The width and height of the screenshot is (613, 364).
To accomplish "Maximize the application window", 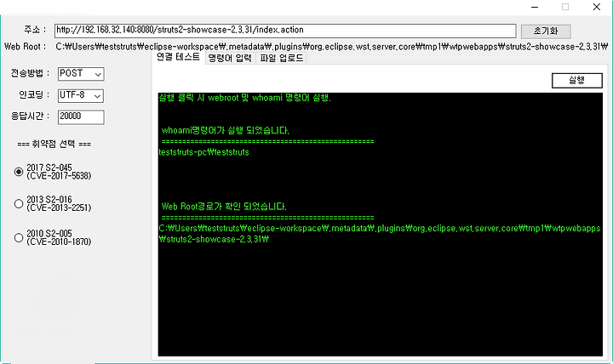I will tap(565, 7).
